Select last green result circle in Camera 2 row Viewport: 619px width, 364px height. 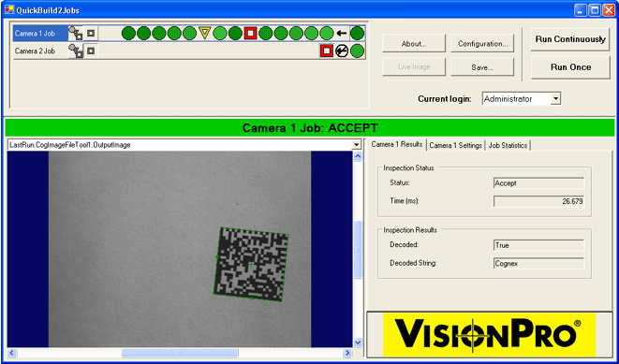(x=358, y=51)
